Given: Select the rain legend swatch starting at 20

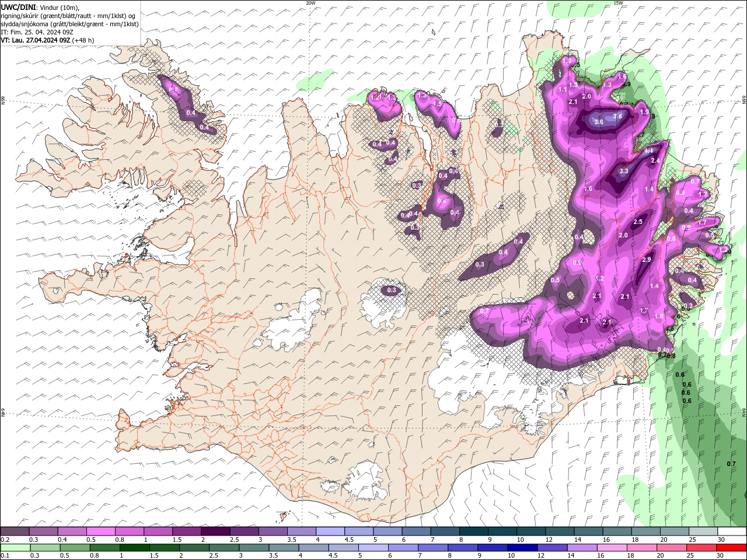Looking at the screenshot, I should [672, 548].
